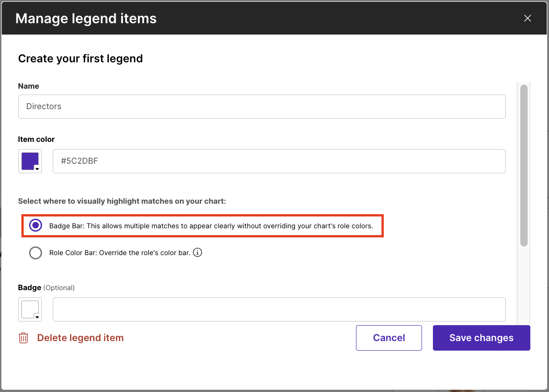Viewport: 549px width, 392px height.
Task: Close the Manage legend items dialog
Action: 528,18
